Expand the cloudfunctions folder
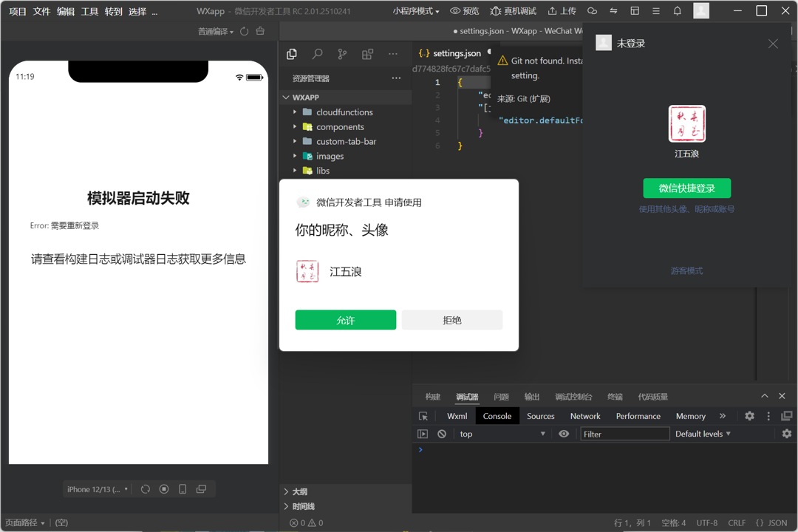Image resolution: width=798 pixels, height=532 pixels. [295, 112]
